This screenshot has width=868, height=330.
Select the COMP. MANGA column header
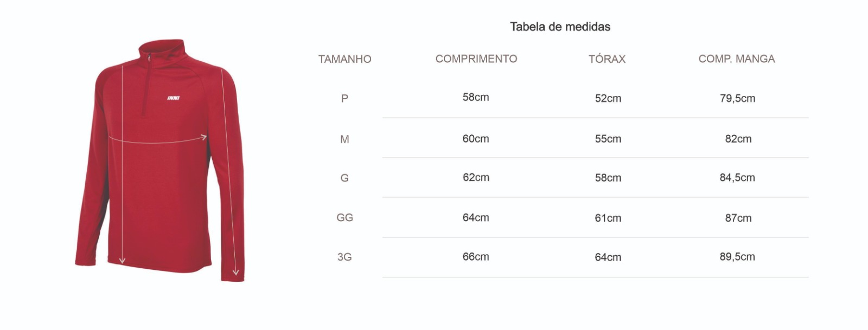coord(736,59)
